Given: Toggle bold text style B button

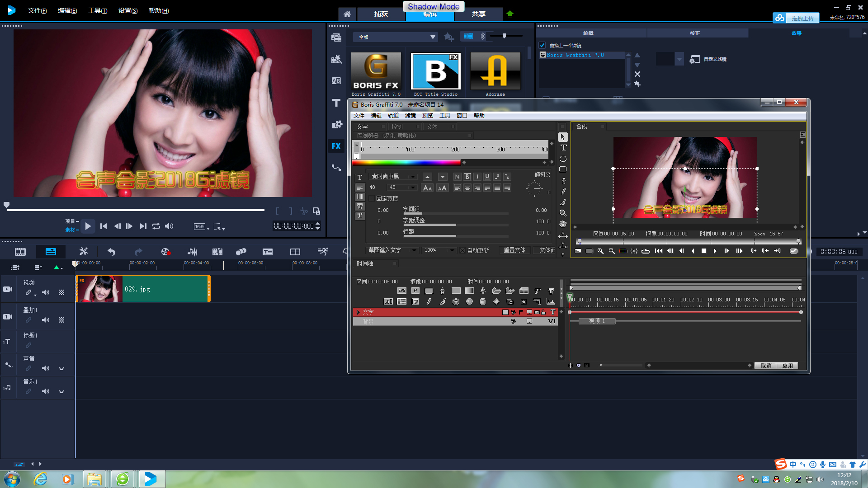Looking at the screenshot, I should 467,177.
